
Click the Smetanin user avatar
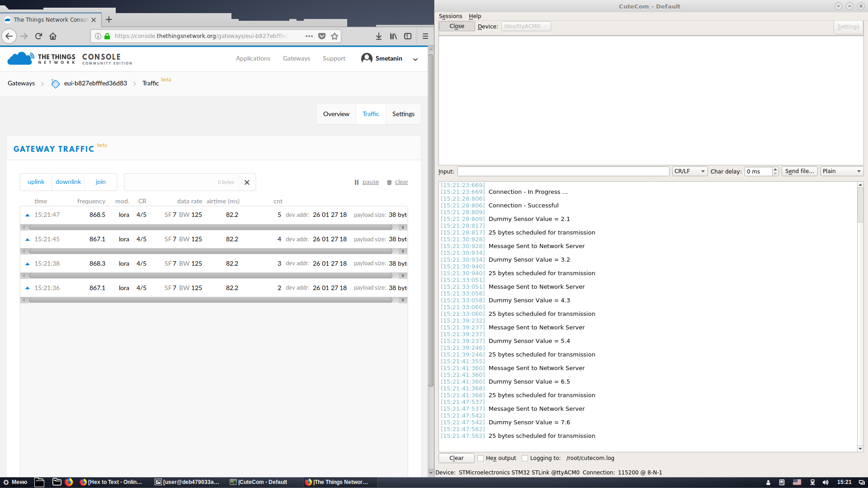367,58
